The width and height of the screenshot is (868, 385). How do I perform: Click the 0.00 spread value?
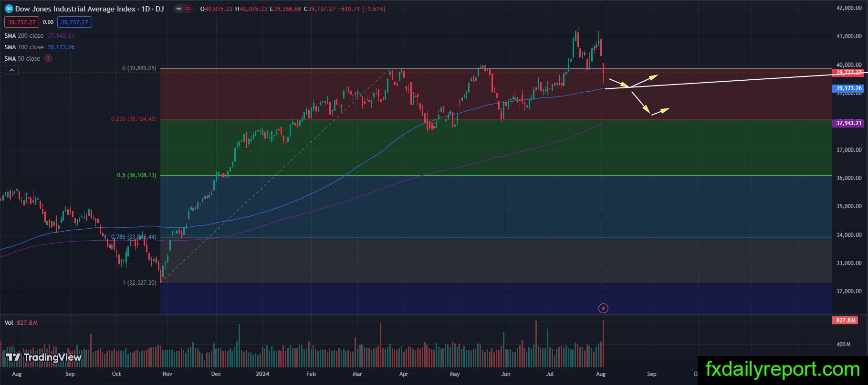[x=48, y=22]
